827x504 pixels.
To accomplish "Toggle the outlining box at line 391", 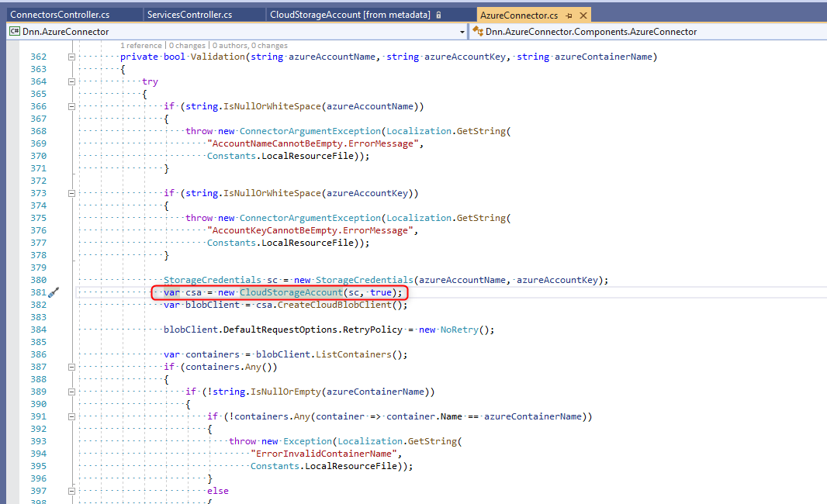I will (x=71, y=416).
